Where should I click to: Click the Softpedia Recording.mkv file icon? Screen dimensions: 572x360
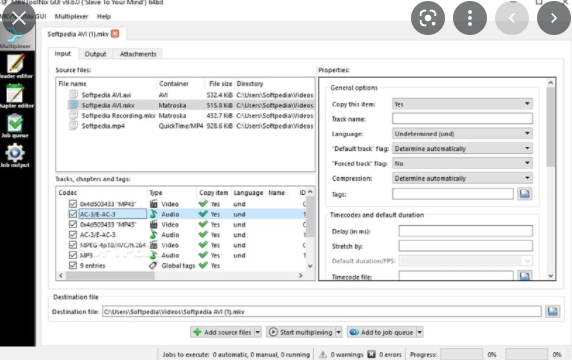pyautogui.click(x=73, y=115)
